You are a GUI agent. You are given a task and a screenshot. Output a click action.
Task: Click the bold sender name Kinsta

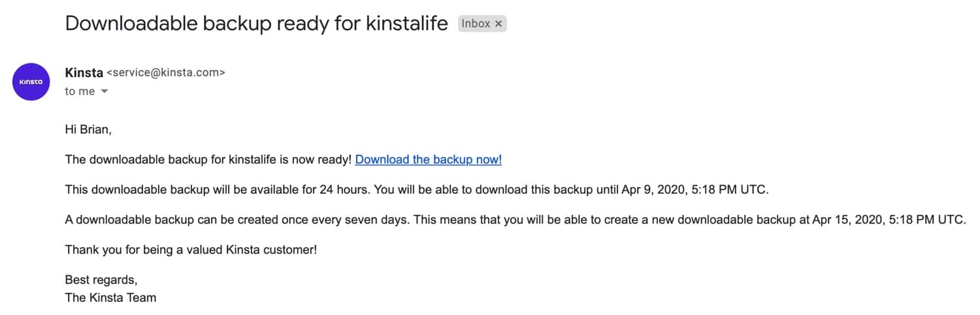click(84, 73)
